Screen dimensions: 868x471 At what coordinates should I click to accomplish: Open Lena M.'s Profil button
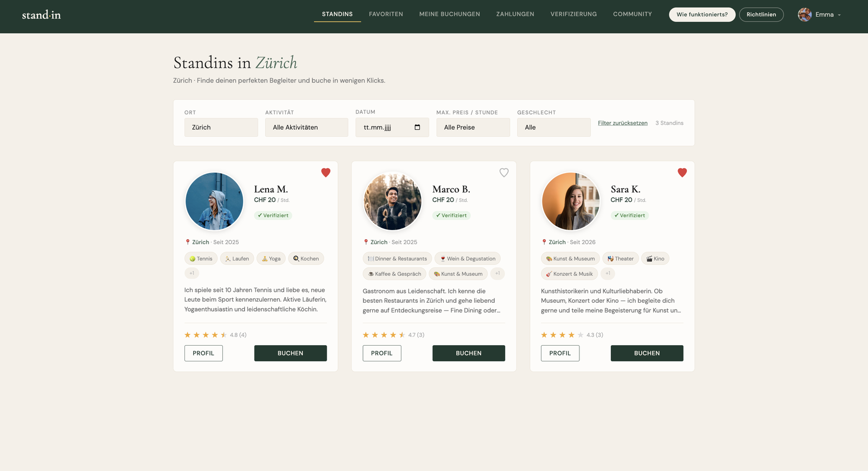coord(203,353)
